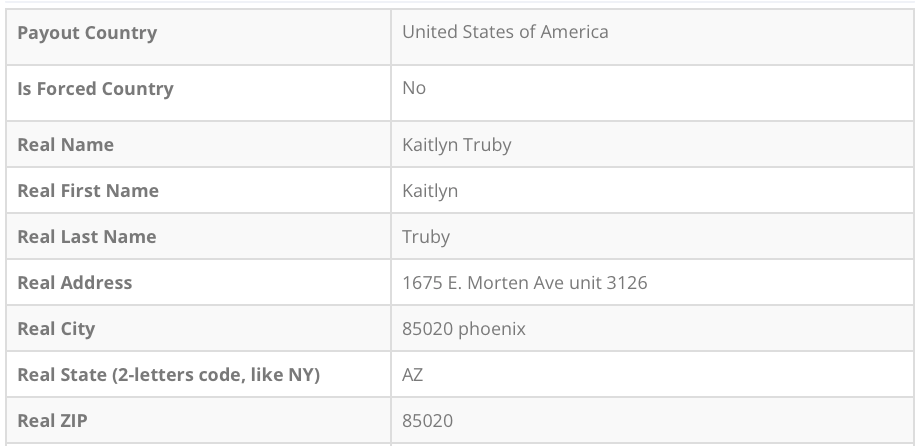
Task: Select the United States of America value
Action: pyautogui.click(x=505, y=32)
